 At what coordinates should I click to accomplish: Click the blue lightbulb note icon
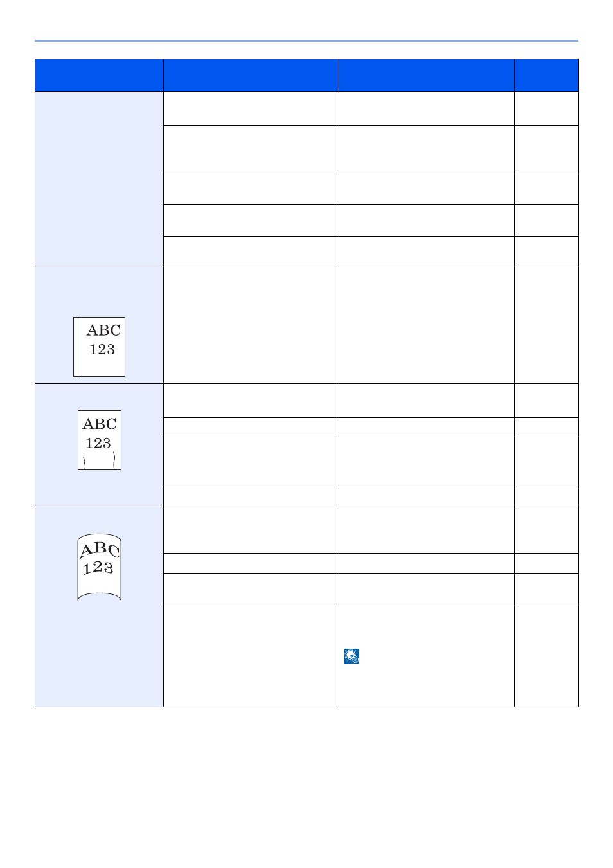point(351,656)
